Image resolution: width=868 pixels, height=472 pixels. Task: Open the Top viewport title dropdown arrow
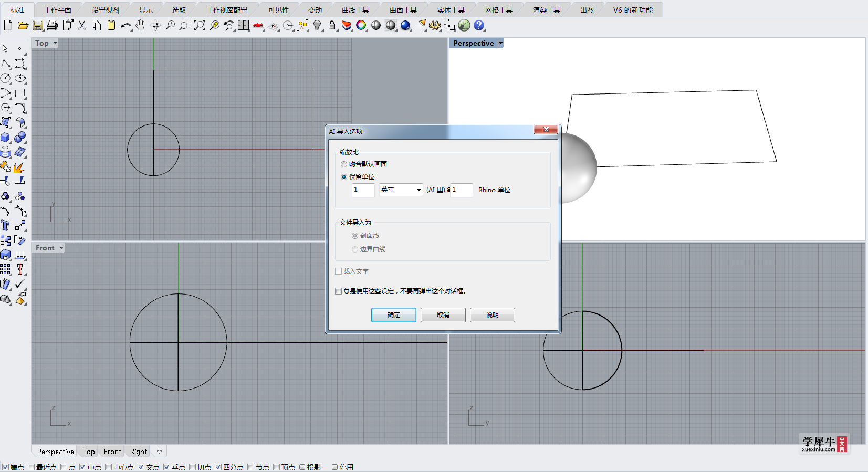[x=55, y=43]
